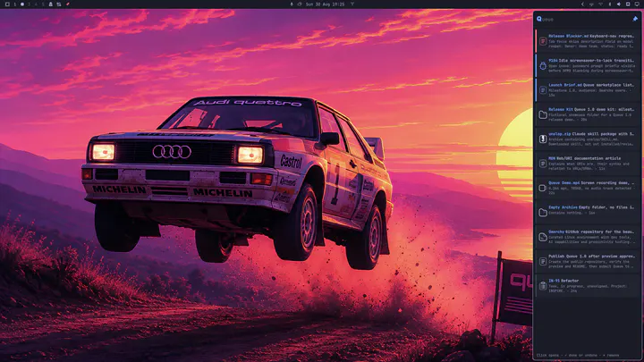This screenshot has width=644, height=362.
Task: Open the Release Kit Queue 1.0 demo kit title
Action: pyautogui.click(x=591, y=110)
